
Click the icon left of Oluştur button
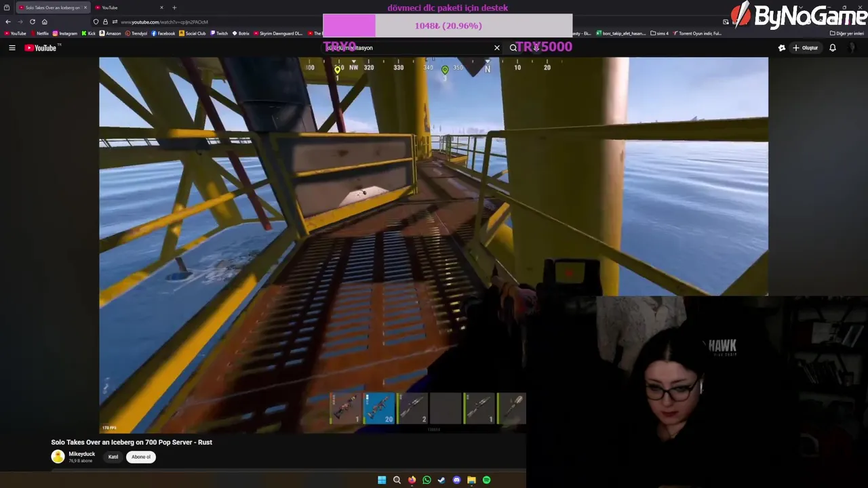click(x=782, y=47)
